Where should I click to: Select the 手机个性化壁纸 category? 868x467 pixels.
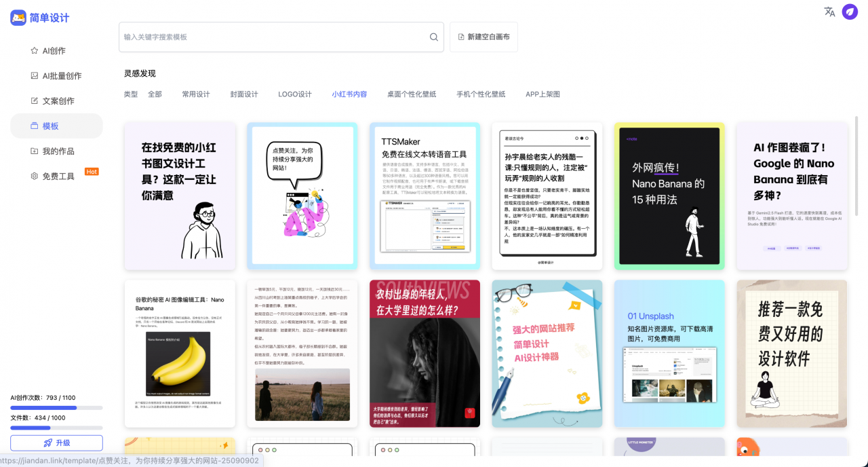point(481,94)
